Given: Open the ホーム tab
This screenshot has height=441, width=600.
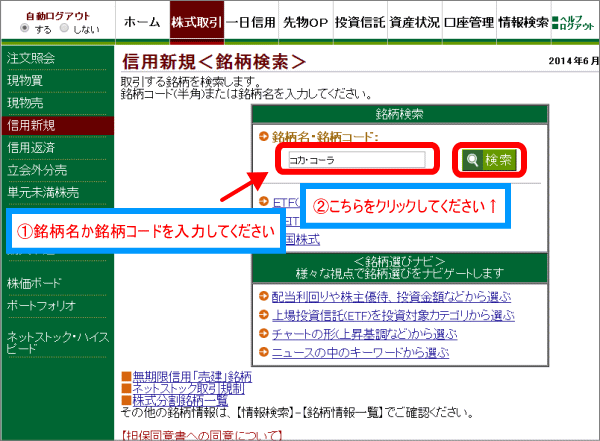Looking at the screenshot, I should [142, 22].
